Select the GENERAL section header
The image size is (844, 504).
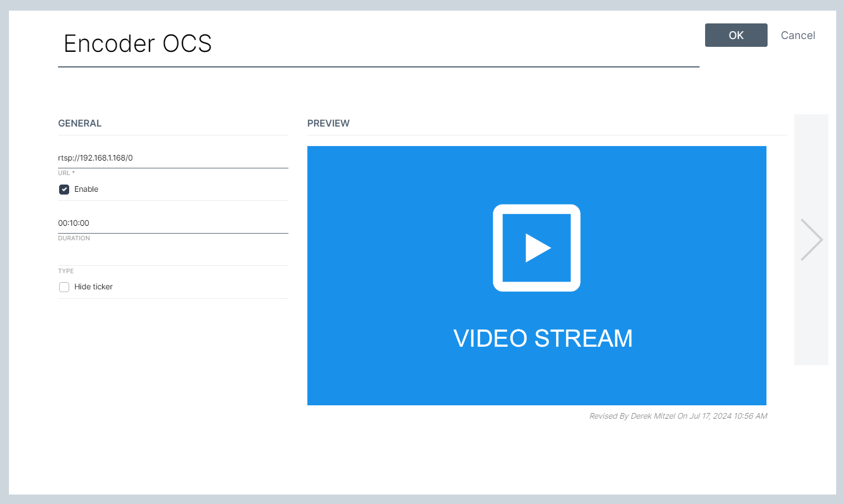pyautogui.click(x=80, y=123)
